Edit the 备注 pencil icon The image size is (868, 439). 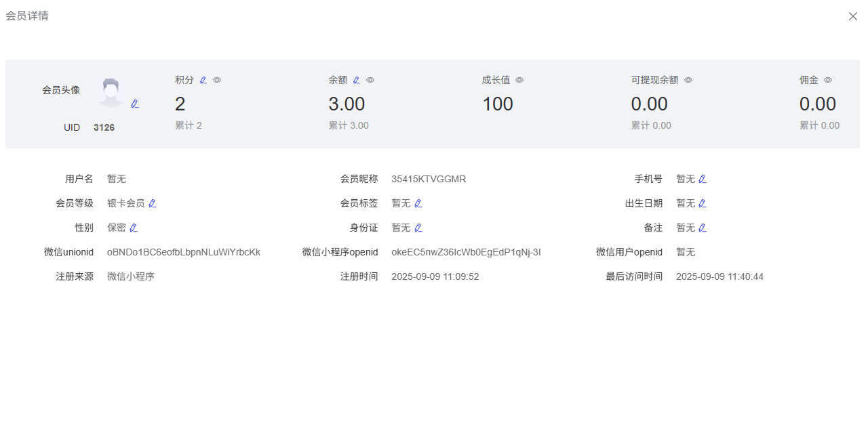pos(703,228)
